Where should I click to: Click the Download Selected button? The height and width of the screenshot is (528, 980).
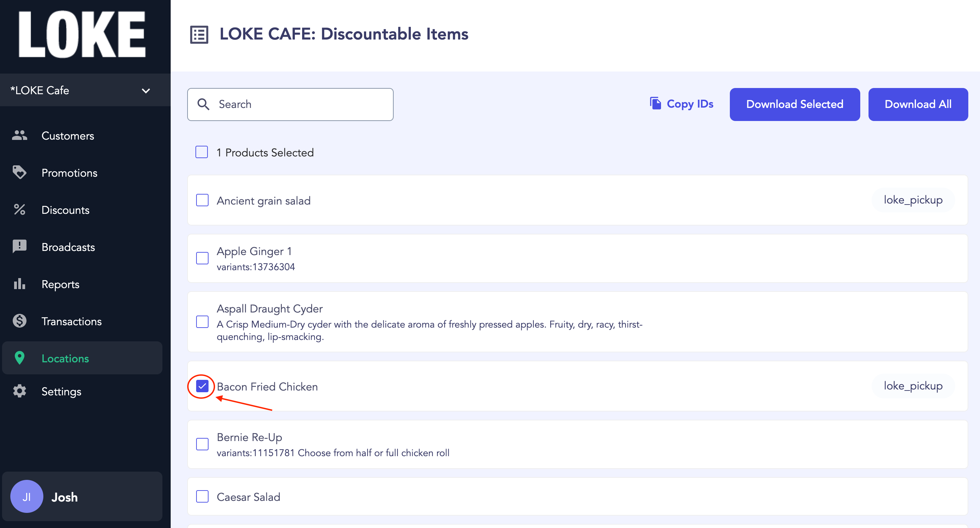click(x=794, y=104)
